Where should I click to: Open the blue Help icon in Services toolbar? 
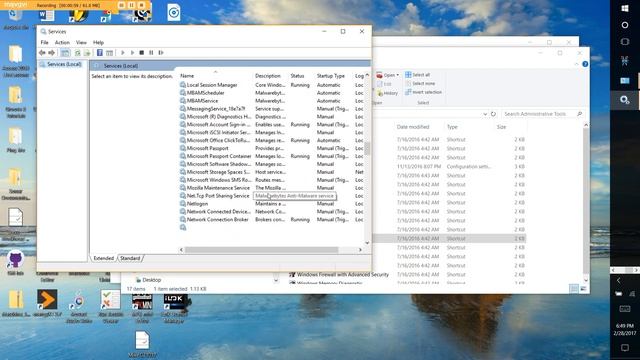(100, 53)
